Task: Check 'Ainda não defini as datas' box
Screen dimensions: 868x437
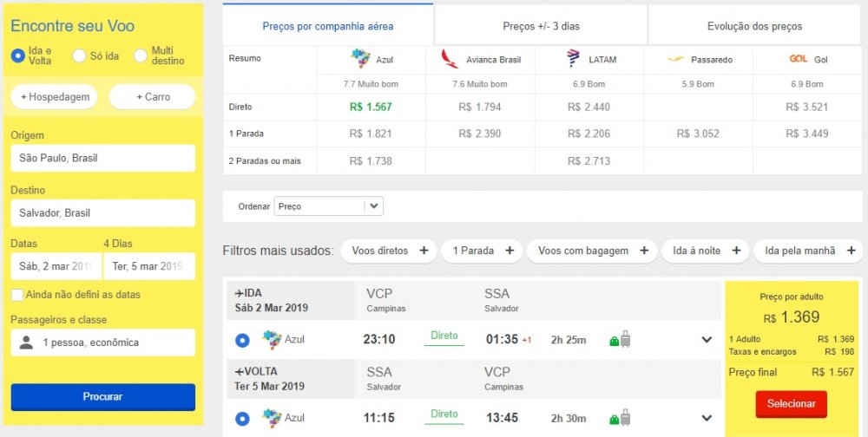Action: (17, 295)
